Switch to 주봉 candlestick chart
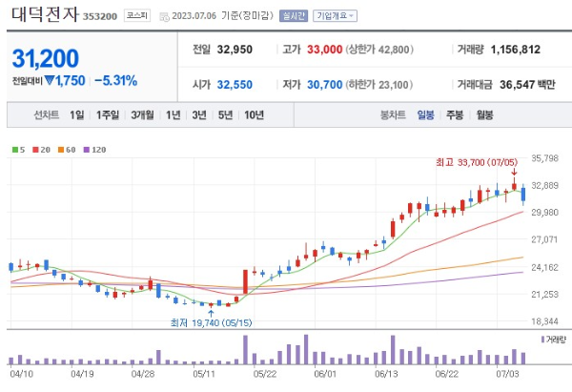Screen dimensions: 572x392 pos(455,115)
